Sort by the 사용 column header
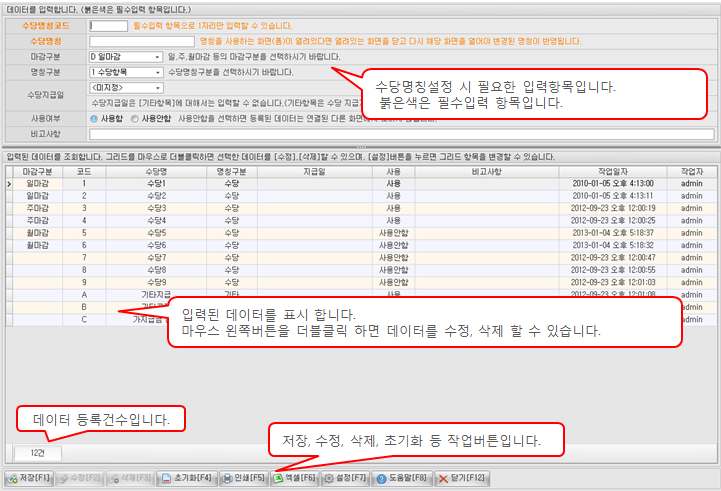 click(394, 171)
